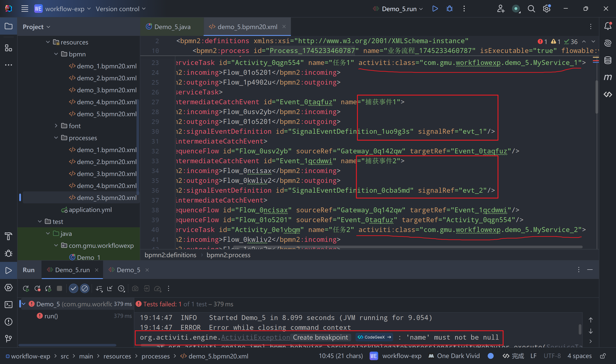Collapse the processes folder
616x364 pixels.
point(56,138)
